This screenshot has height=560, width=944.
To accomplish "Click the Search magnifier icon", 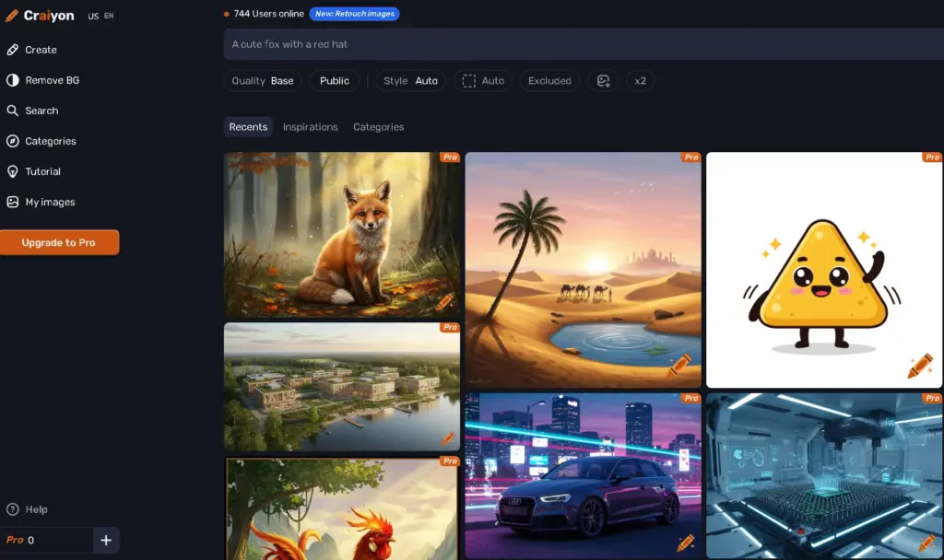I will tap(13, 111).
